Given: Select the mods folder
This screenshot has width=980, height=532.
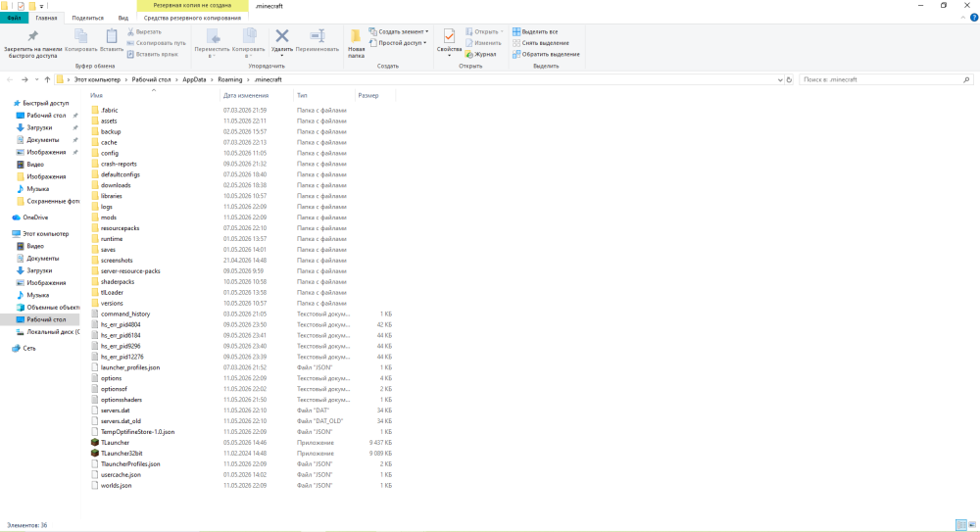Looking at the screenshot, I should click(x=108, y=218).
